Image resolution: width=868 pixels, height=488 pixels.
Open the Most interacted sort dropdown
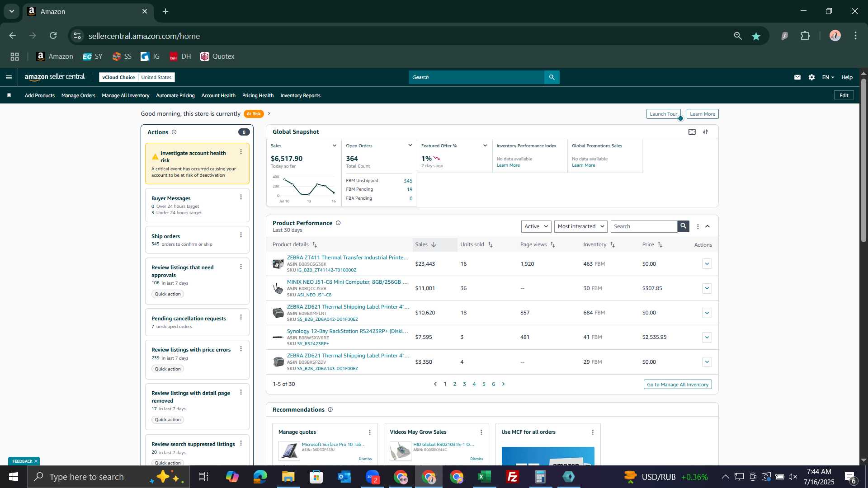click(x=581, y=226)
